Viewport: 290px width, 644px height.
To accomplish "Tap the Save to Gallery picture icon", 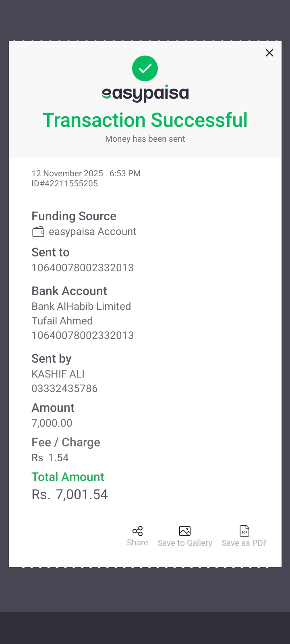I will point(185,531).
